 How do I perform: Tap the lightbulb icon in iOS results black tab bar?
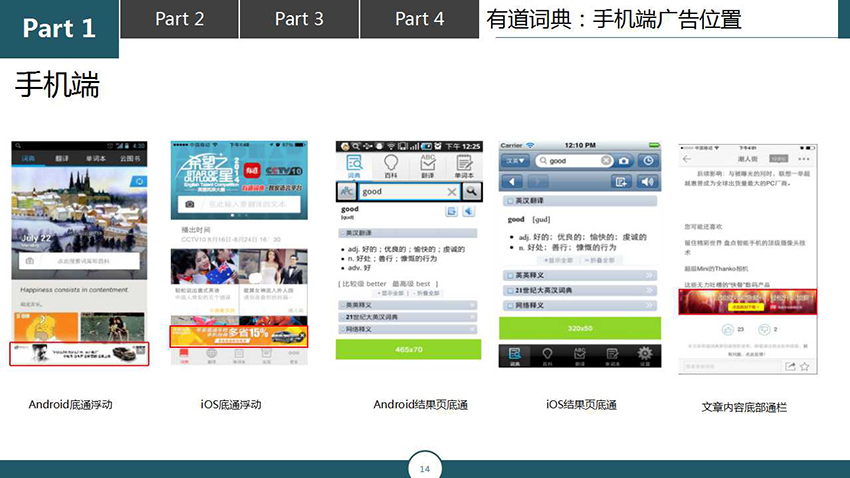[548, 356]
